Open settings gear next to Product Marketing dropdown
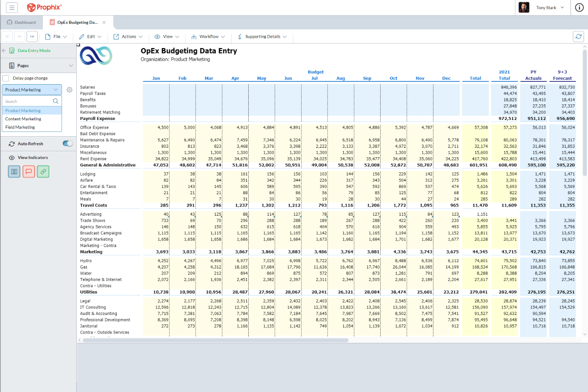 tap(69, 90)
